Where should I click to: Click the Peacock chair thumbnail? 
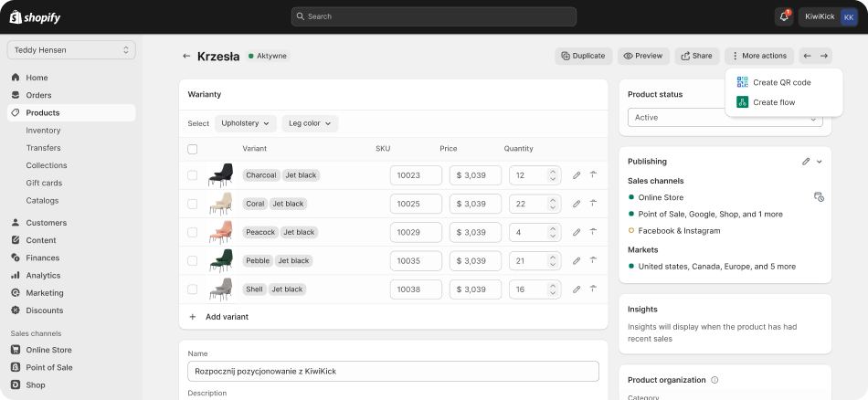(x=220, y=232)
